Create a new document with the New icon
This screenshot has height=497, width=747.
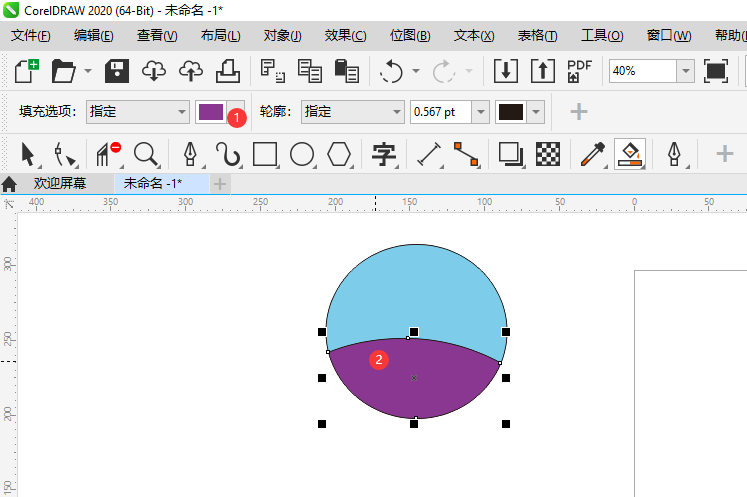27,71
